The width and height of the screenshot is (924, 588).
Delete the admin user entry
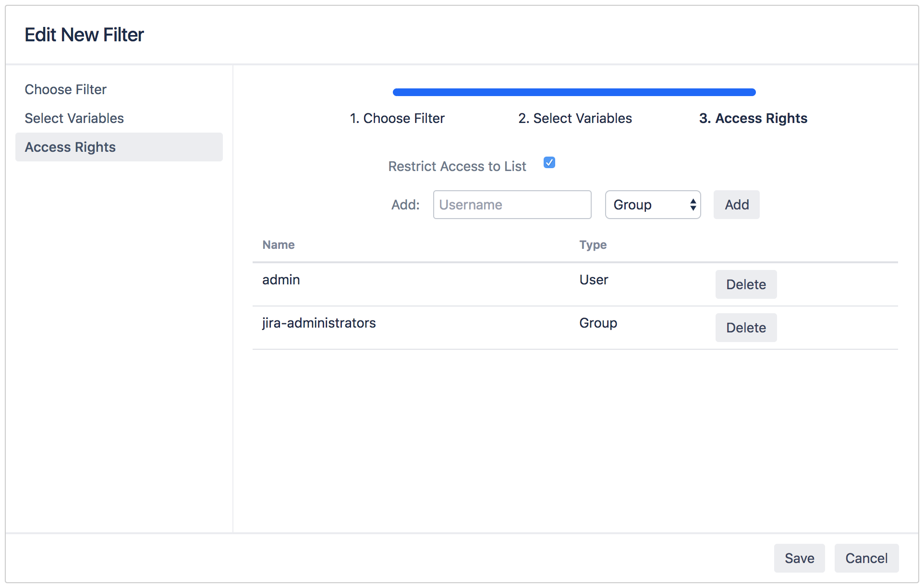745,284
